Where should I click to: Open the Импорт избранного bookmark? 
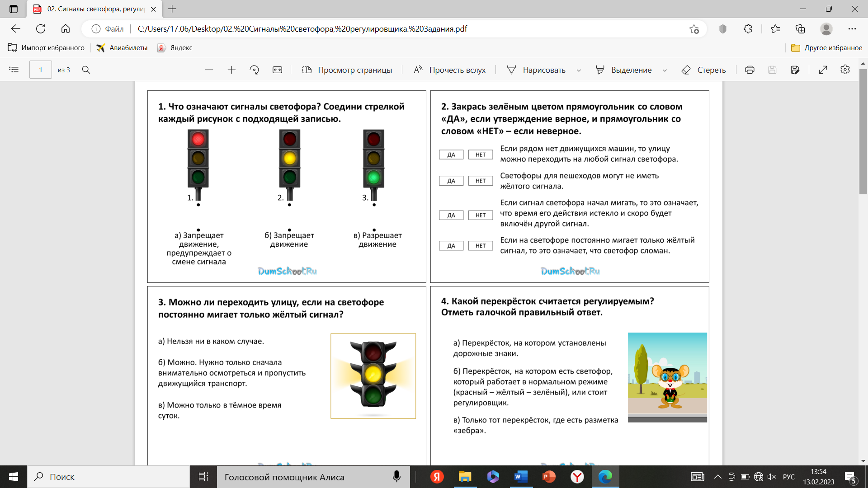click(x=46, y=47)
